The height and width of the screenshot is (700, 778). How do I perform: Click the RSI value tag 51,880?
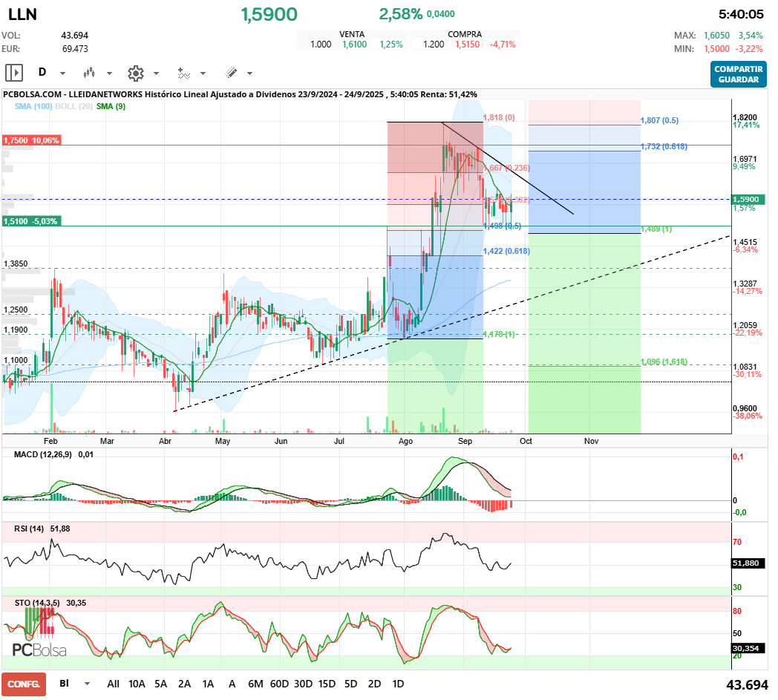pos(748,563)
